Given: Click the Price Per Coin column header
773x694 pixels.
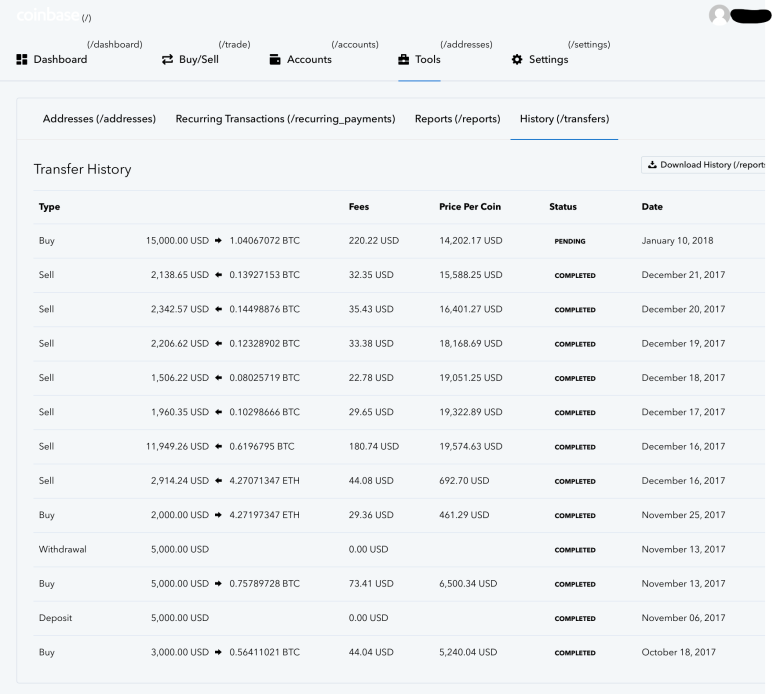Looking at the screenshot, I should [470, 207].
